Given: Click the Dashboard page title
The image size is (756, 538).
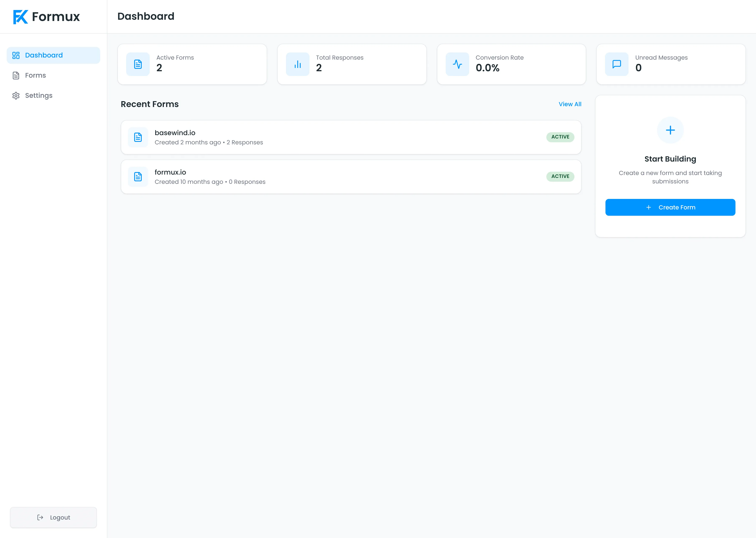Looking at the screenshot, I should pos(146,16).
